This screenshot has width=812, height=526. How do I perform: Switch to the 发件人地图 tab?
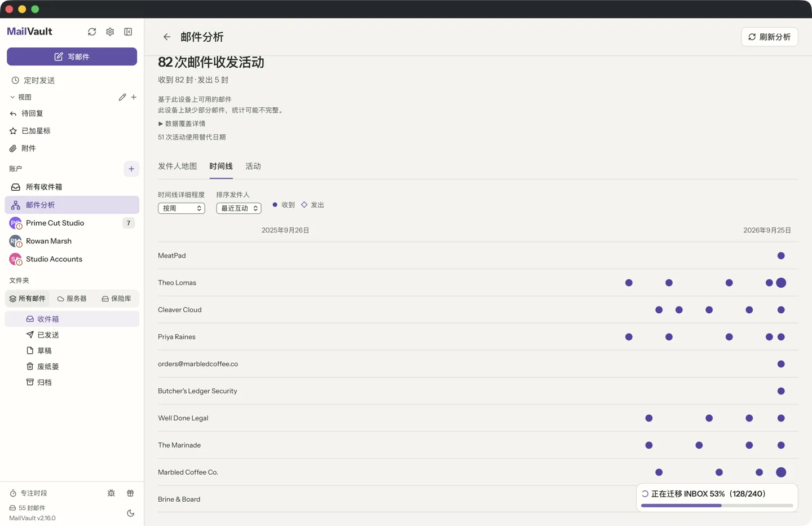pyautogui.click(x=178, y=166)
